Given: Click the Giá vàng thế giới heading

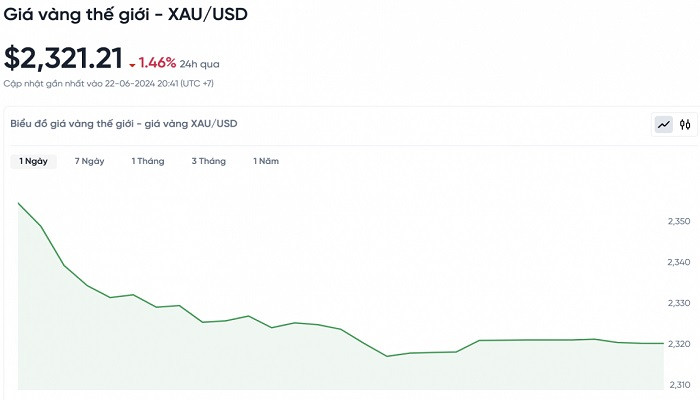Looking at the screenshot, I should pos(125,14).
